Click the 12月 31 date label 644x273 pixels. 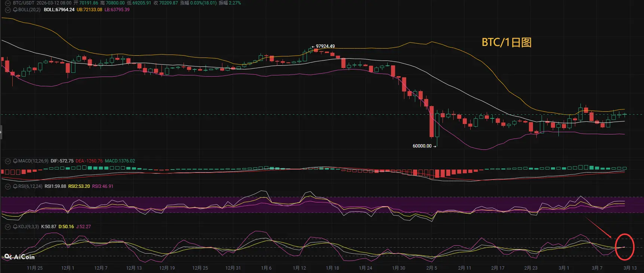pos(233,268)
